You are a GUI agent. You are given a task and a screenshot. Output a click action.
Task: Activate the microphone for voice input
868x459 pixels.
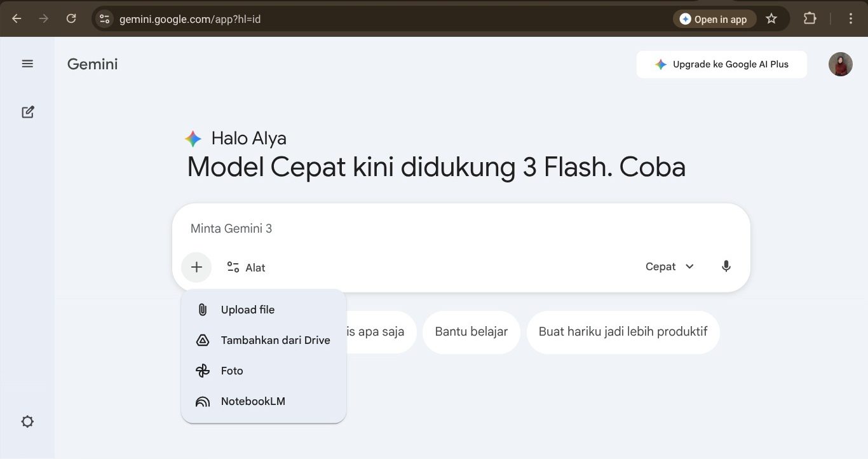[726, 266]
